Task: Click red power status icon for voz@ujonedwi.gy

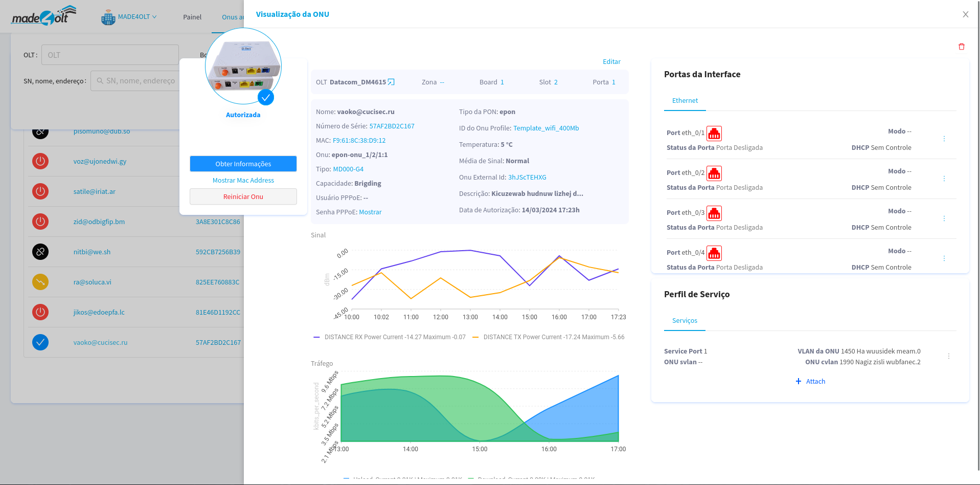Action: click(40, 161)
